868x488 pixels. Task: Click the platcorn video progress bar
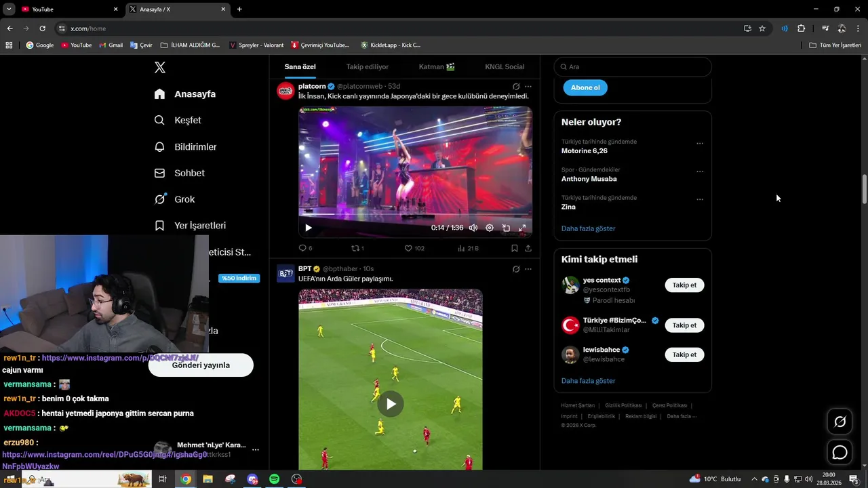point(415,215)
